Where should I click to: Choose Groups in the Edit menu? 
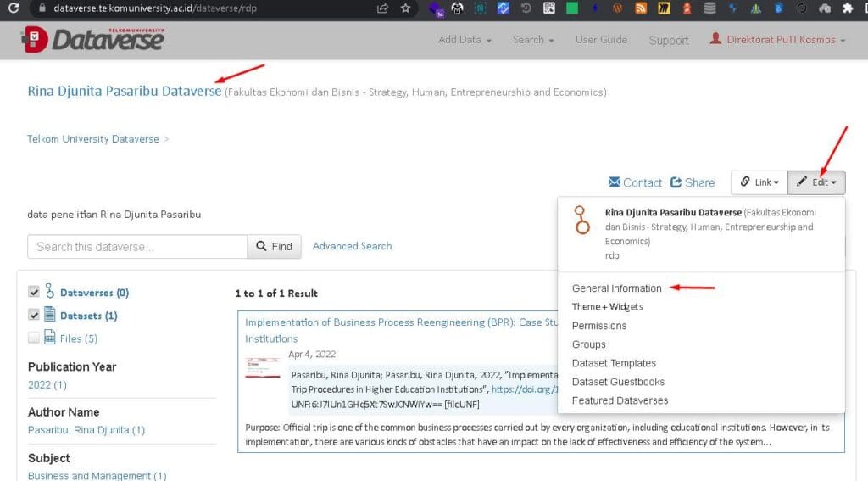point(588,344)
